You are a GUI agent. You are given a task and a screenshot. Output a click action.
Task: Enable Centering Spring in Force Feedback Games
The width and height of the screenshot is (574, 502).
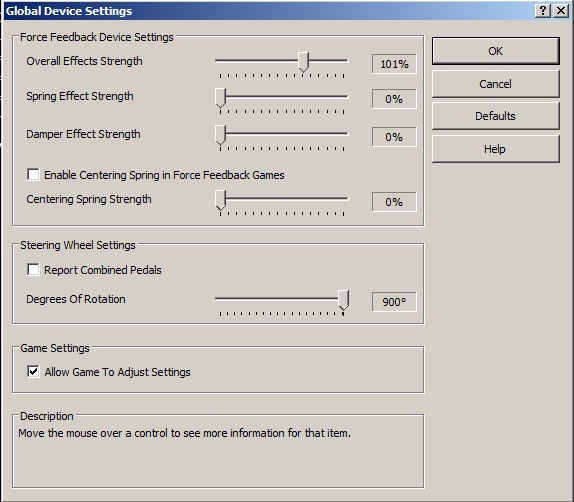click(33, 175)
